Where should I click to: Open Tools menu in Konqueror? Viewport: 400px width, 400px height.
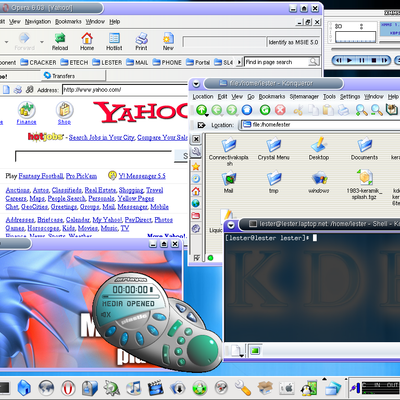pyautogui.click(x=329, y=97)
